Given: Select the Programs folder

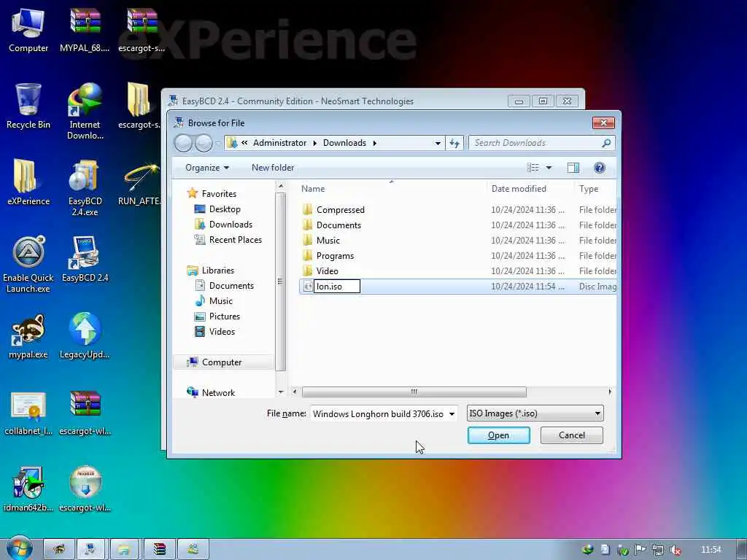Looking at the screenshot, I should [335, 256].
